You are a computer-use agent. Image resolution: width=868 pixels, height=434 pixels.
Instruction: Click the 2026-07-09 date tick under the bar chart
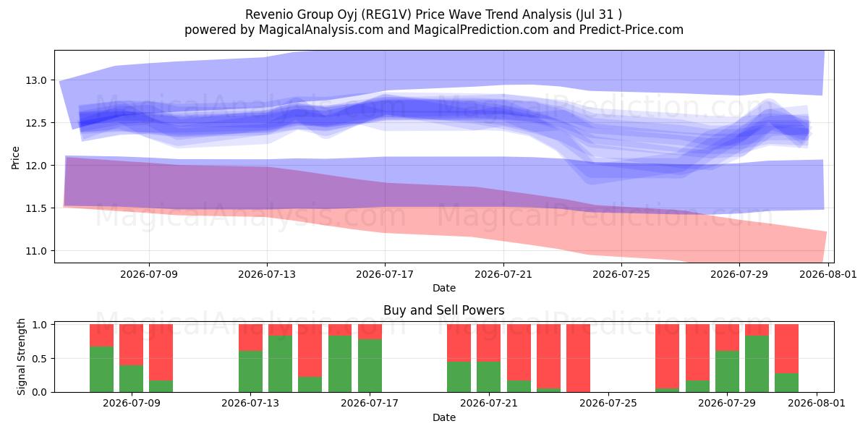tap(132, 403)
